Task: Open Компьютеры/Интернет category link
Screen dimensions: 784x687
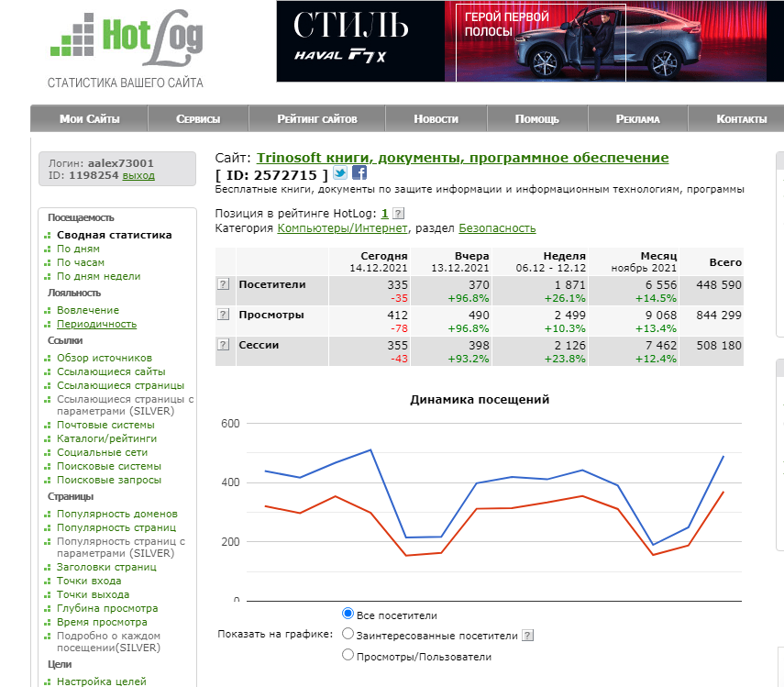Action: 343,228
